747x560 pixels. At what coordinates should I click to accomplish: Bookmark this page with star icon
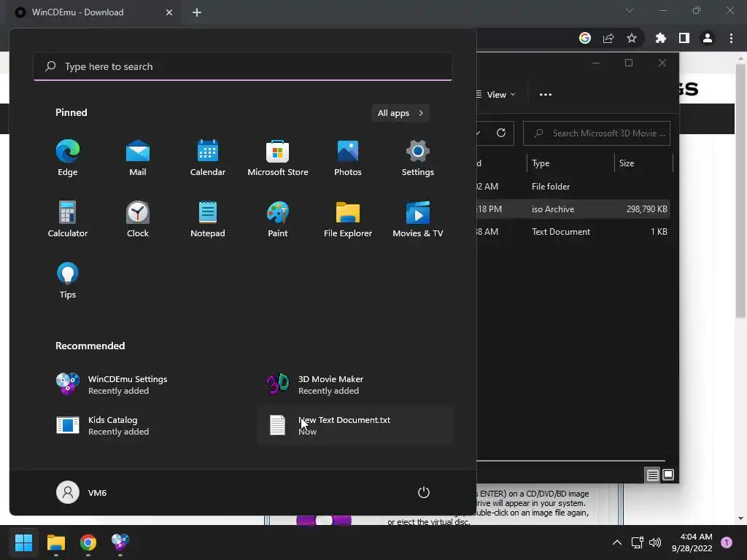(632, 38)
